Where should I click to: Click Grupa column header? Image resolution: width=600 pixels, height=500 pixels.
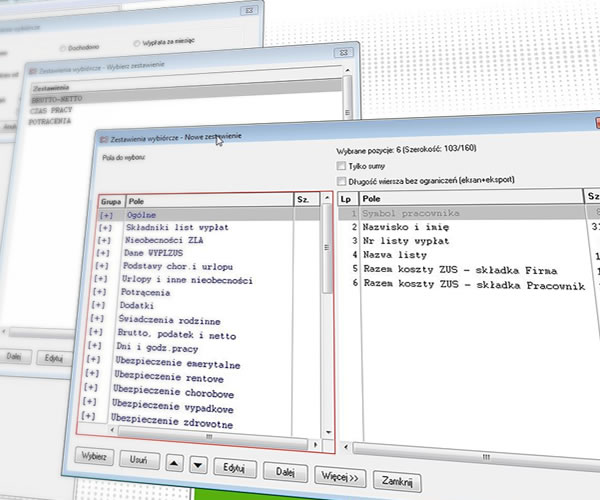tap(111, 202)
